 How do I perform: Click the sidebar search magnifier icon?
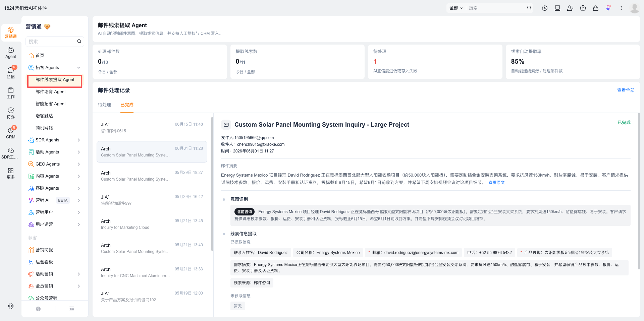click(x=79, y=41)
